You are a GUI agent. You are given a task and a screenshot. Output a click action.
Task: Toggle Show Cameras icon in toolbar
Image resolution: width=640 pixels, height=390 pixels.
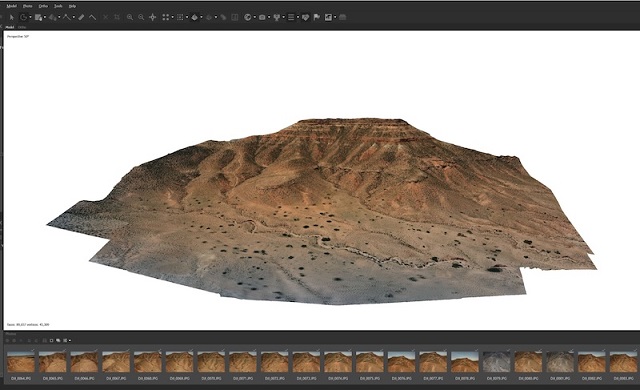[262, 17]
